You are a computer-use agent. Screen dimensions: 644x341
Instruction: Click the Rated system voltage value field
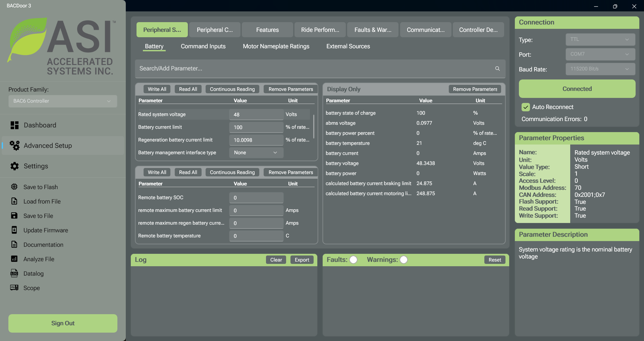256,114
